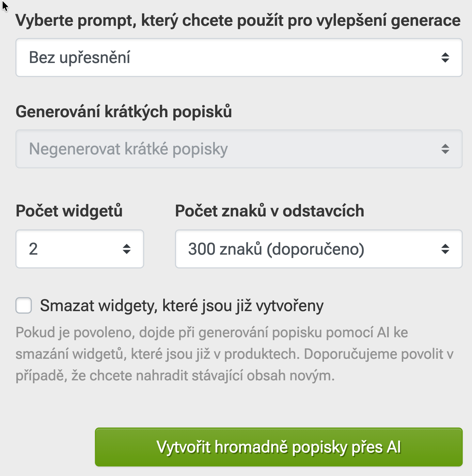Viewport: 472px width, 476px height.
Task: Open the 'Počet widgetů' dropdown showing 2
Action: pos(80,249)
